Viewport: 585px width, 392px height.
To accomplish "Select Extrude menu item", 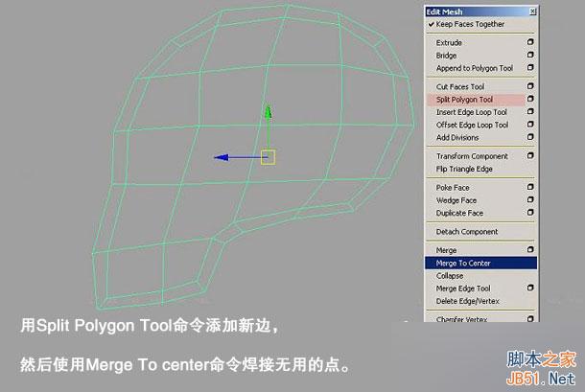I will coord(449,43).
